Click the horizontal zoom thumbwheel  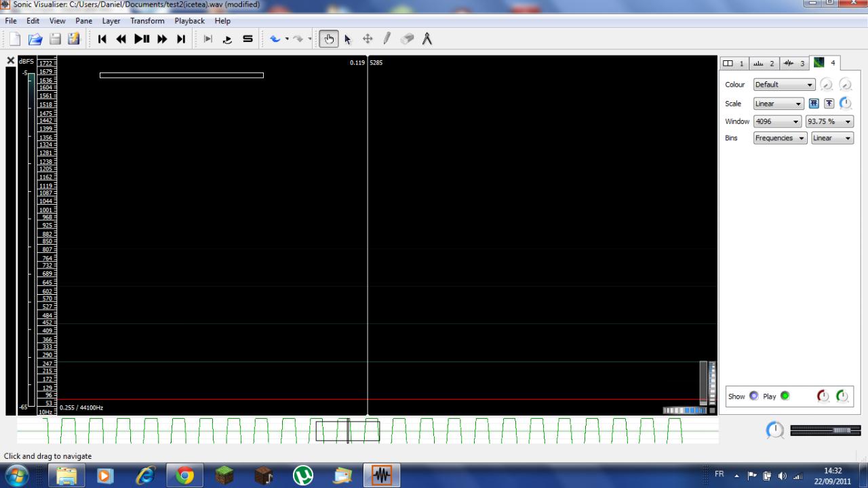685,410
